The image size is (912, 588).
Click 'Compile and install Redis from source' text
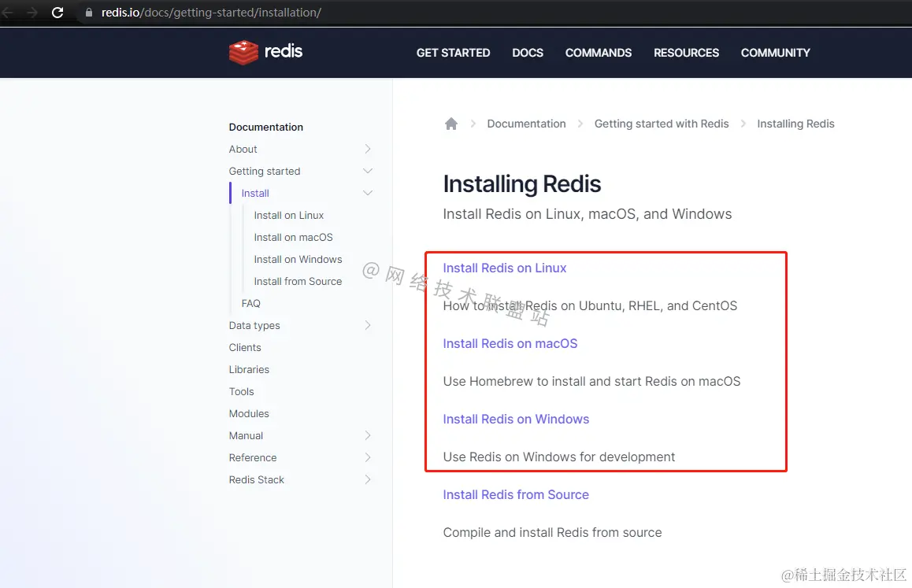coord(553,533)
